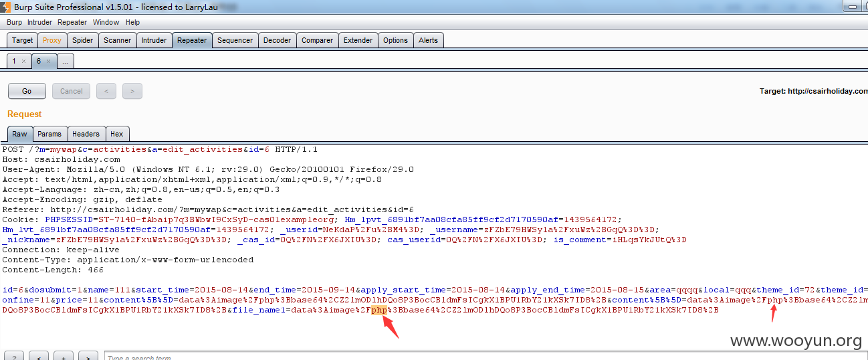Switch to the Alerts tool tab
Viewport: 868px width, 360px height.
tap(429, 40)
